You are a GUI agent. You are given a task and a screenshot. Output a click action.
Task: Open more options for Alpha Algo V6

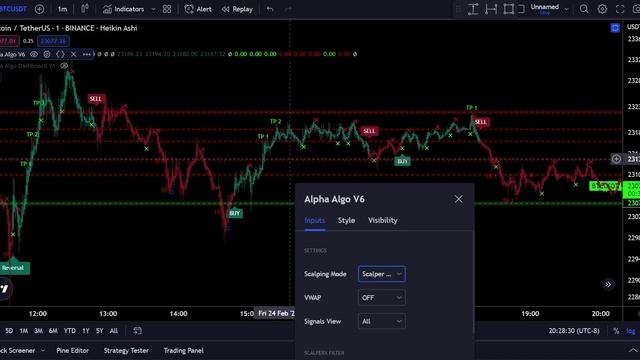coord(87,54)
